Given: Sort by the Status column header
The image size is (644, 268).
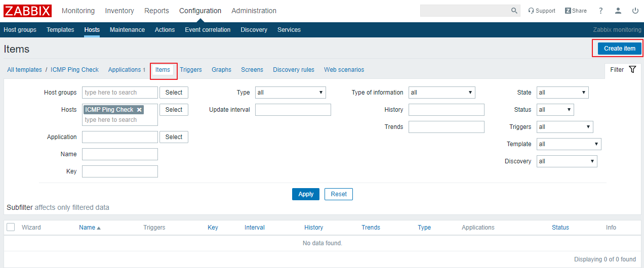Looking at the screenshot, I should (560, 228).
